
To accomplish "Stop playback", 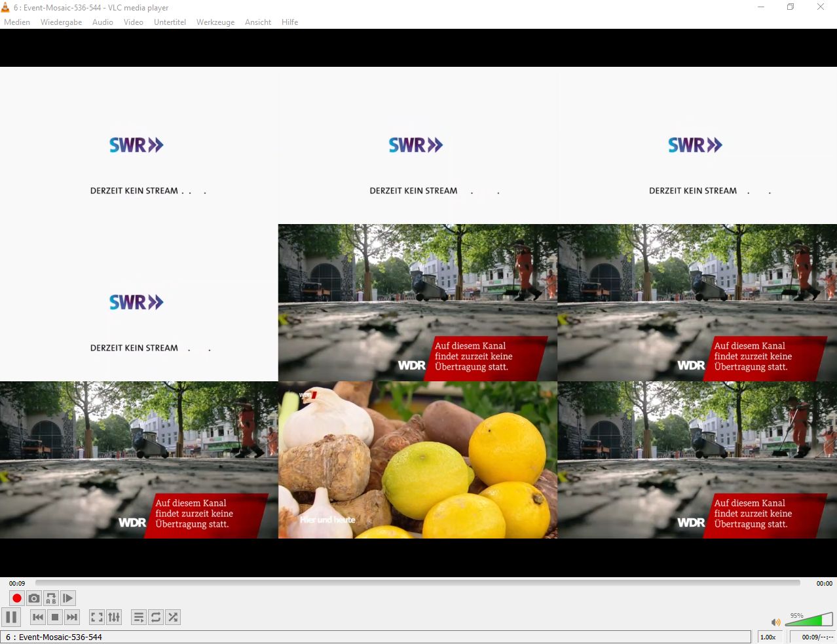I will (55, 617).
